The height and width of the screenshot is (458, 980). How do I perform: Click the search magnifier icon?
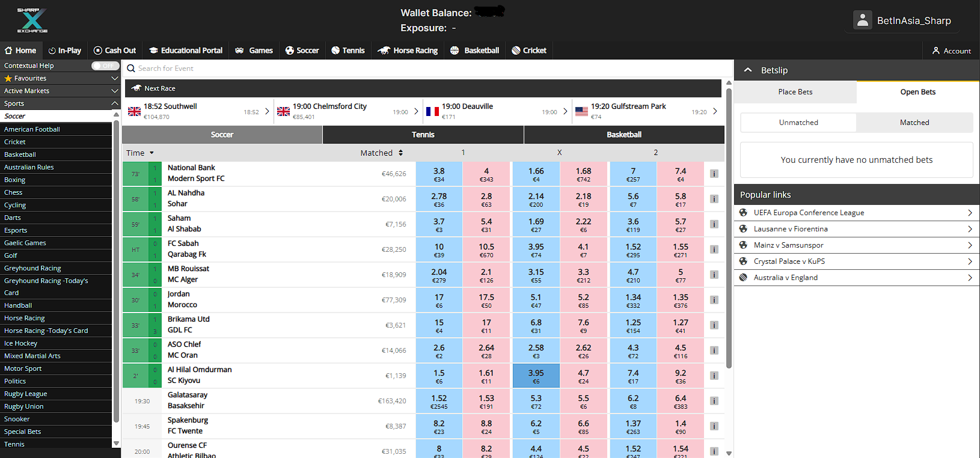point(131,69)
